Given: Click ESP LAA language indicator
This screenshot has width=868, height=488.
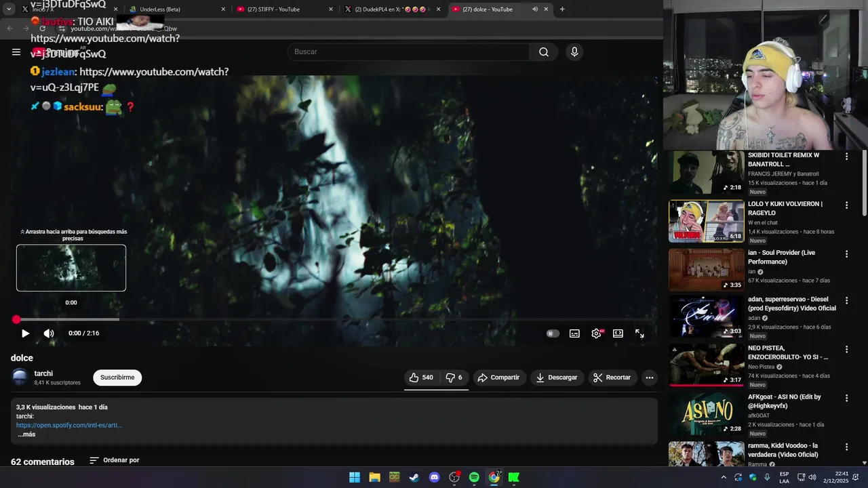Looking at the screenshot, I should pyautogui.click(x=784, y=477).
